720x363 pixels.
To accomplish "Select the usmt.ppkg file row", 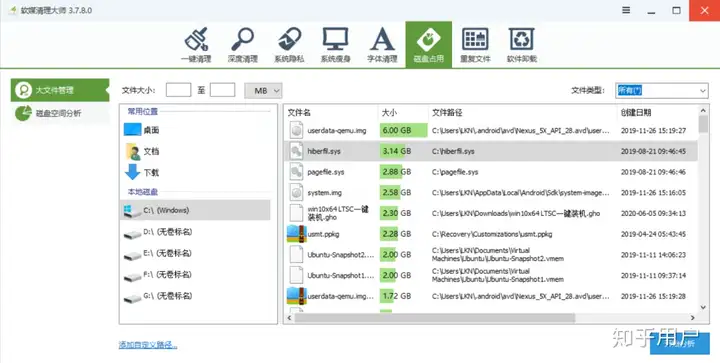I will pyautogui.click(x=491, y=234).
